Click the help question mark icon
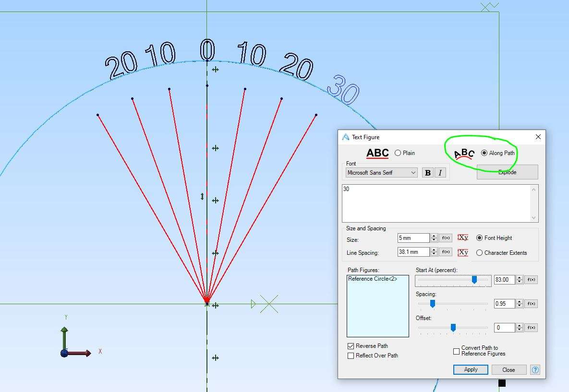The width and height of the screenshot is (569, 392). [x=535, y=369]
